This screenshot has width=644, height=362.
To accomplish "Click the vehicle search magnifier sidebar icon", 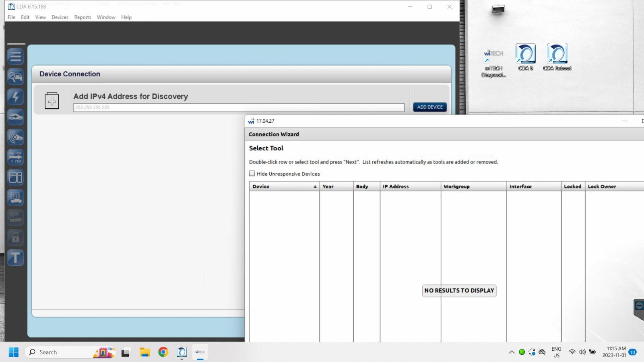I will coord(15,76).
